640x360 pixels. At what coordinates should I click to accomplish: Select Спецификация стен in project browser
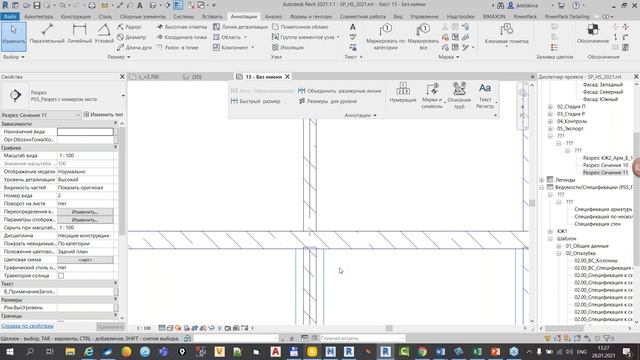coord(598,224)
